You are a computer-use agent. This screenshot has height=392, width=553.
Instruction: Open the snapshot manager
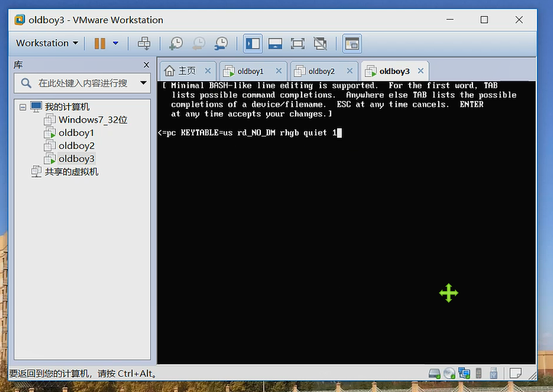[x=221, y=44]
